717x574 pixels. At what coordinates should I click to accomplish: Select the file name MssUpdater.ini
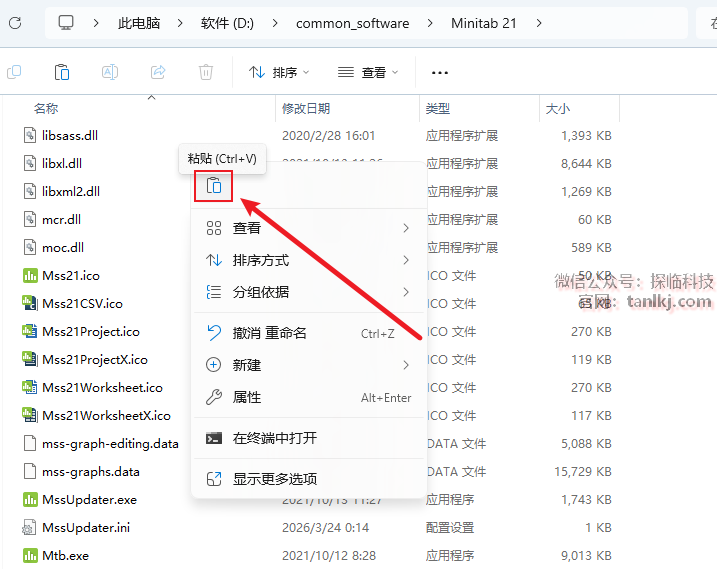(86, 527)
